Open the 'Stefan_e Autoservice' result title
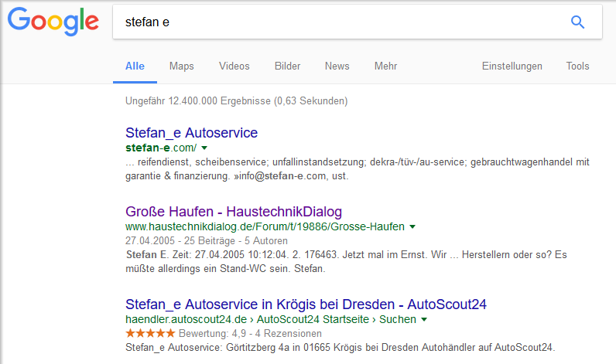 (x=191, y=133)
